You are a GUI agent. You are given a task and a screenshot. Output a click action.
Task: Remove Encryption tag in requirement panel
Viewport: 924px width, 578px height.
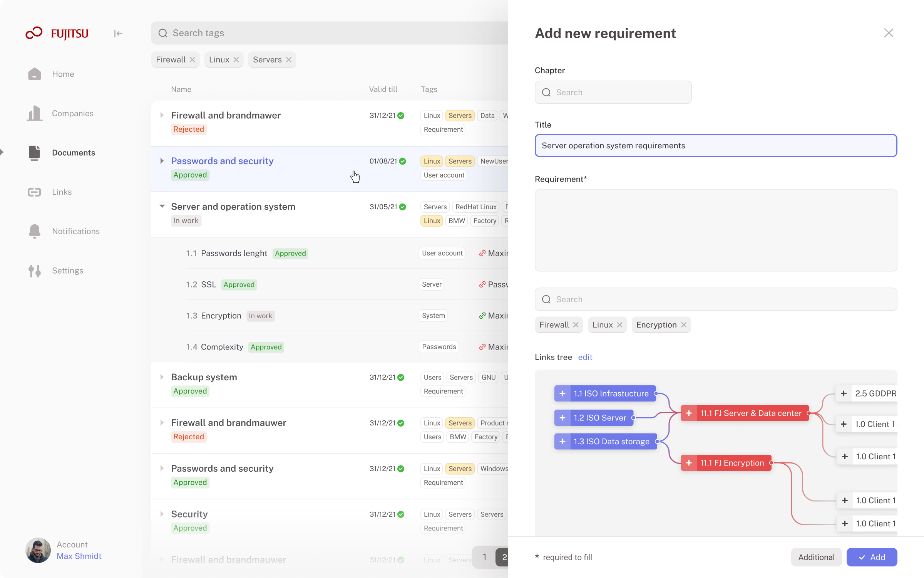(x=684, y=325)
